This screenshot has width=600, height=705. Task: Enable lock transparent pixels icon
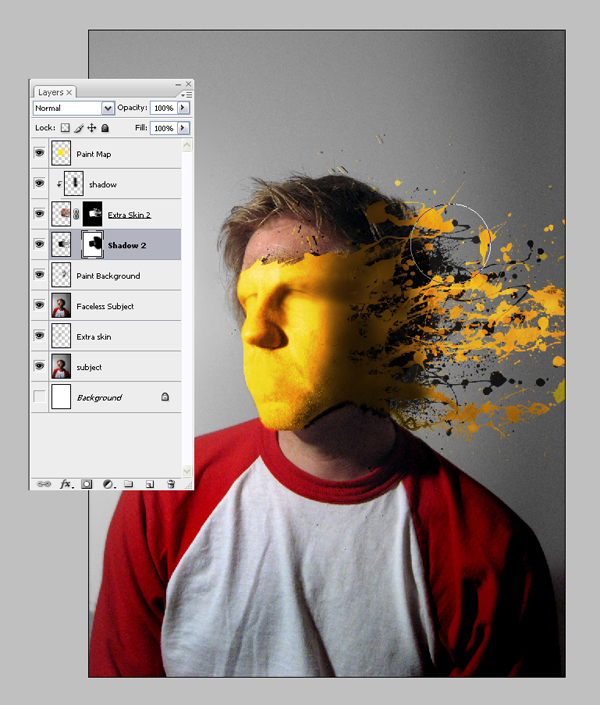point(65,128)
